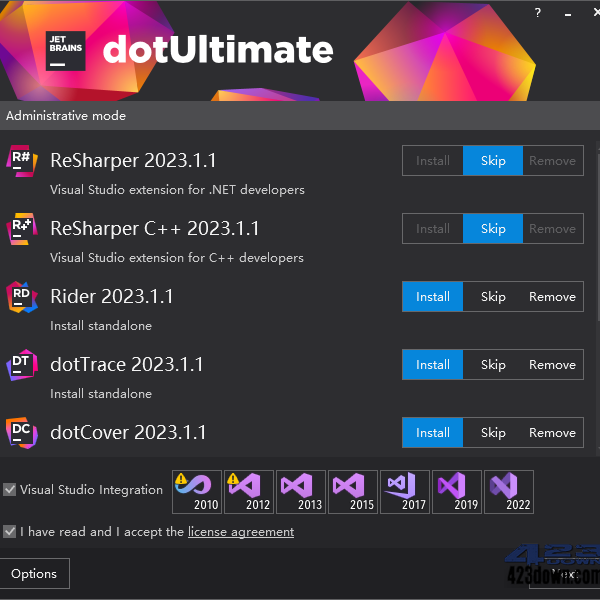Set dotTrace 2023.1.1 to Install
The image size is (600, 600).
[x=433, y=365]
